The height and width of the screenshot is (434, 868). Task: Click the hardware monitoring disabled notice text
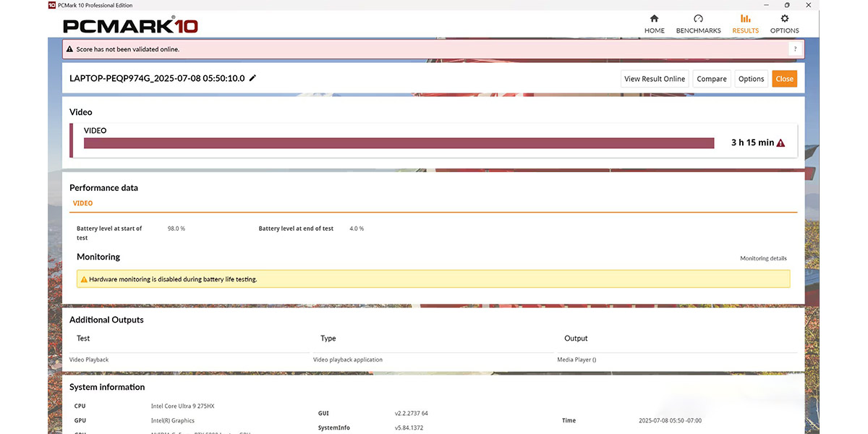173,279
